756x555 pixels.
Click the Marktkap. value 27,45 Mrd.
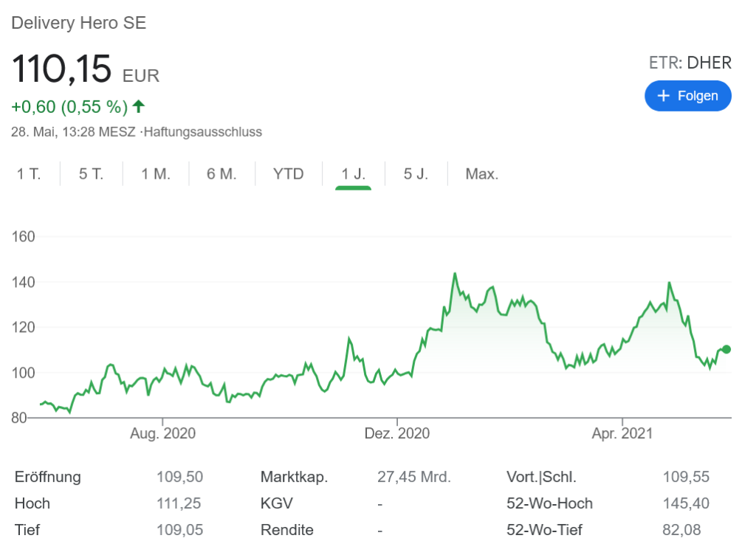[413, 477]
